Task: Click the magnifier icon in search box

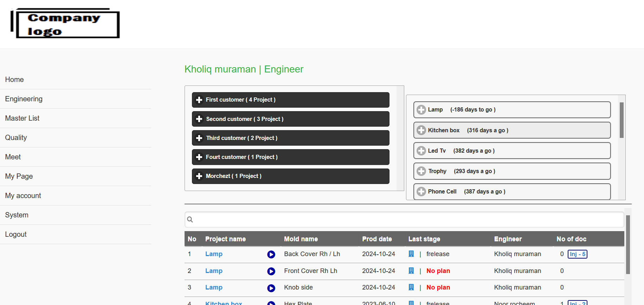Action: coord(190,220)
